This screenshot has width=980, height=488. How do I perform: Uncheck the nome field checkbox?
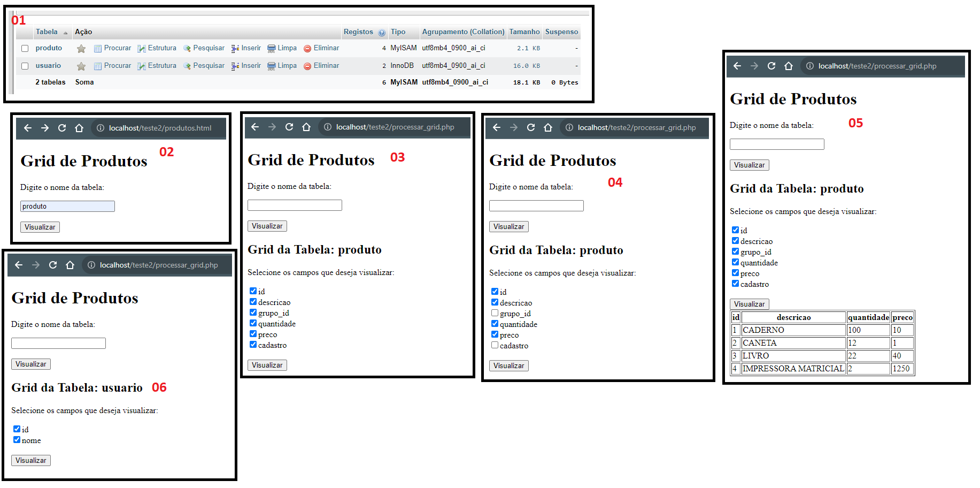17,440
